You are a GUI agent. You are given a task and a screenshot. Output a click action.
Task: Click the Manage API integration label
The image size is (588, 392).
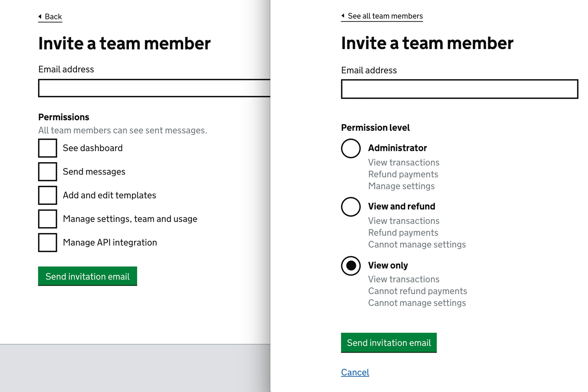[x=110, y=242]
